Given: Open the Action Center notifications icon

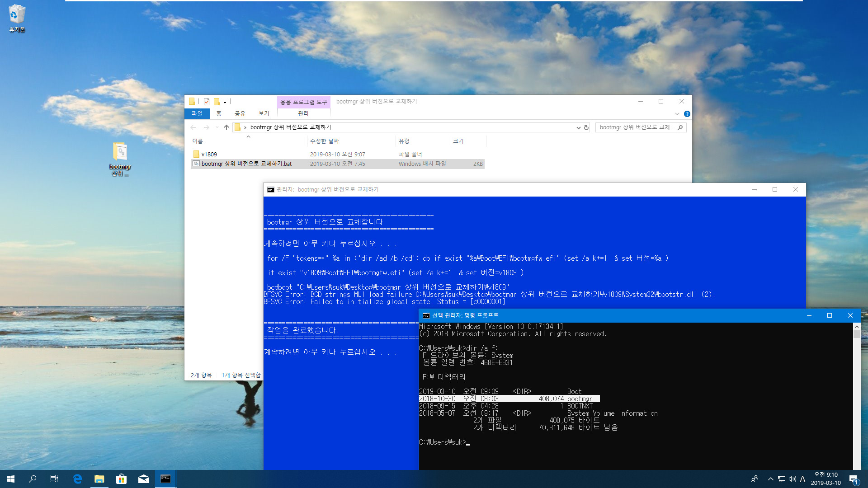Looking at the screenshot, I should pos(854,479).
